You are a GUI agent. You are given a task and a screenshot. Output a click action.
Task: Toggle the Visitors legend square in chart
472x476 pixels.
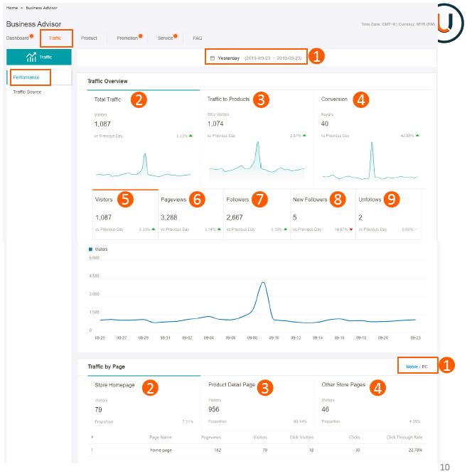[x=90, y=249]
